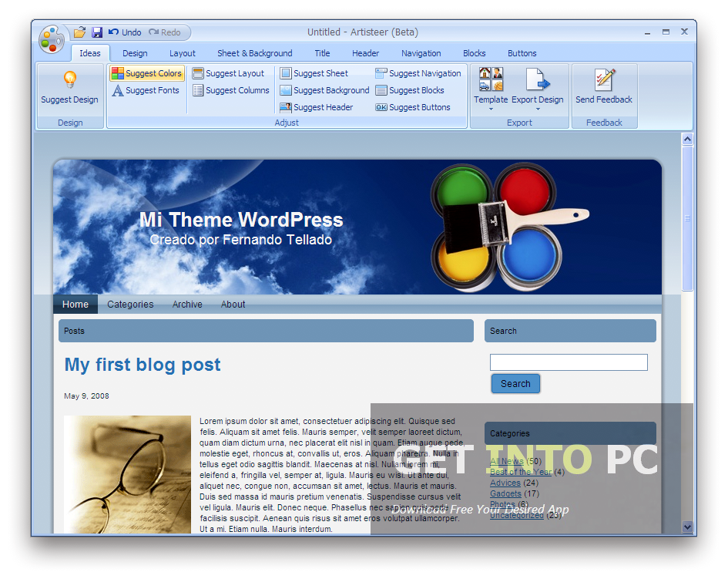This screenshot has width=728, height=579.
Task: Click the Search block header
Action: [x=570, y=331]
